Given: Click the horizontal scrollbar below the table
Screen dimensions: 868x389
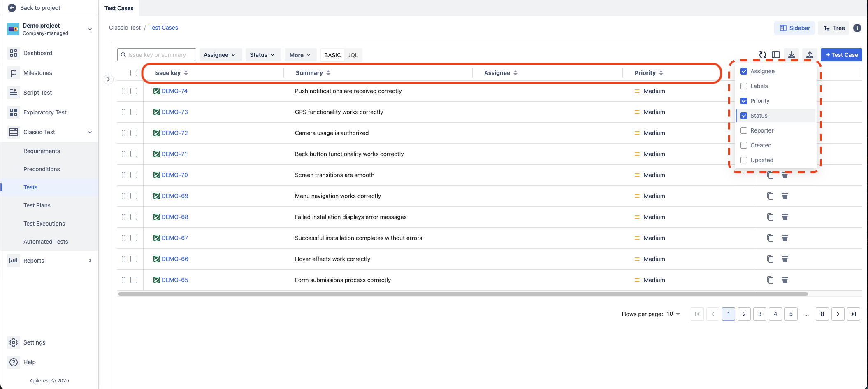Looking at the screenshot, I should [x=463, y=294].
